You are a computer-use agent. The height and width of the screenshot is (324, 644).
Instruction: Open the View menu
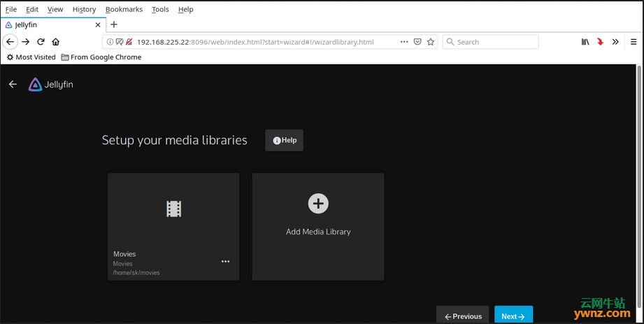click(x=55, y=9)
